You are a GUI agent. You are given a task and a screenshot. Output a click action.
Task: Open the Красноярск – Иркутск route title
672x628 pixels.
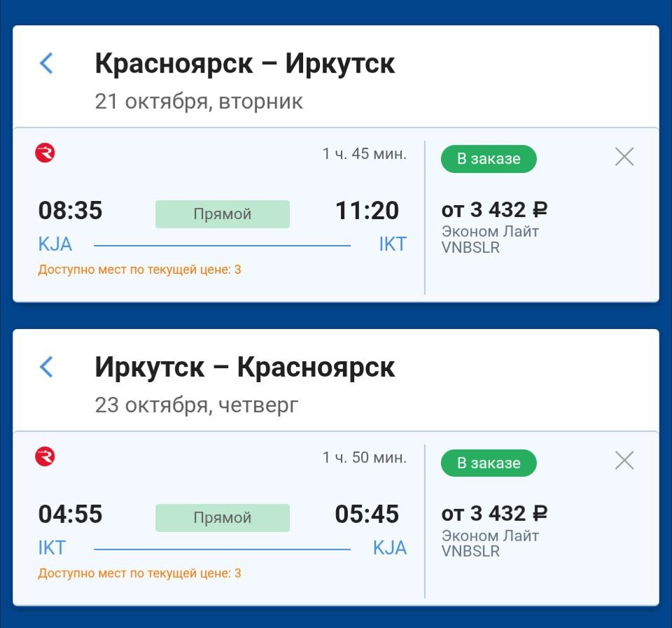tap(245, 64)
